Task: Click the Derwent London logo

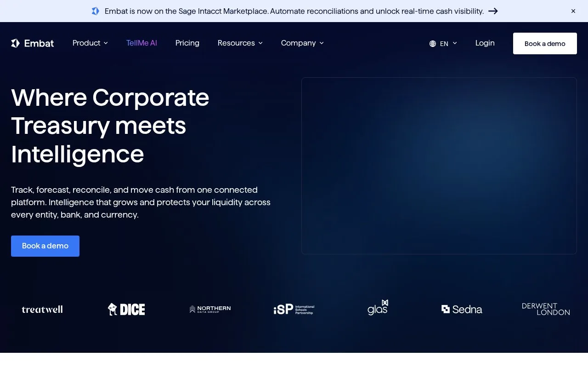Action: (546, 309)
